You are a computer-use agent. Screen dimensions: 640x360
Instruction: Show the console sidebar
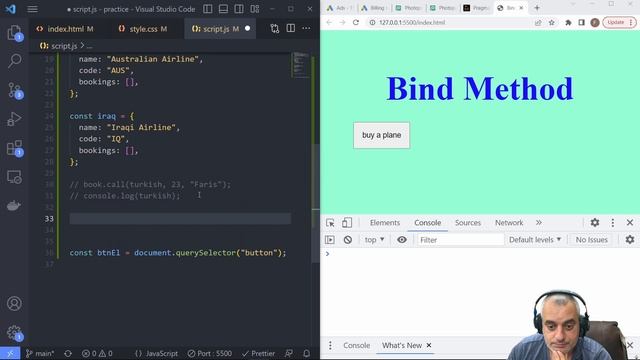330,240
